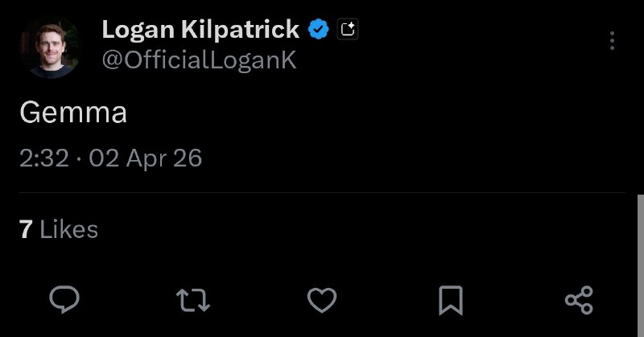
Task: Open the three-dot more options menu
Action: (x=613, y=40)
